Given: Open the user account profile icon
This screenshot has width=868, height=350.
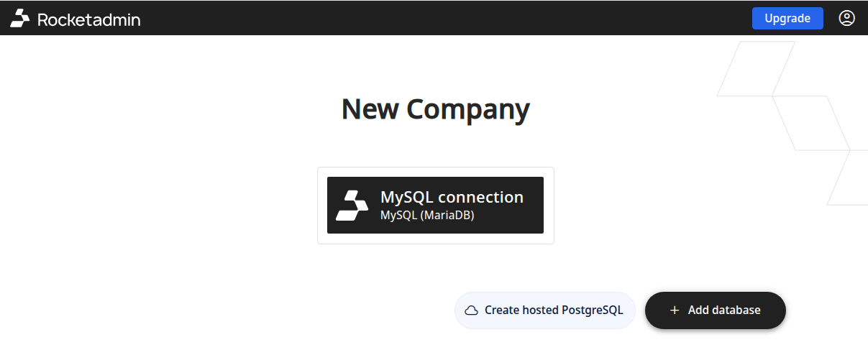Looking at the screenshot, I should 846,18.
